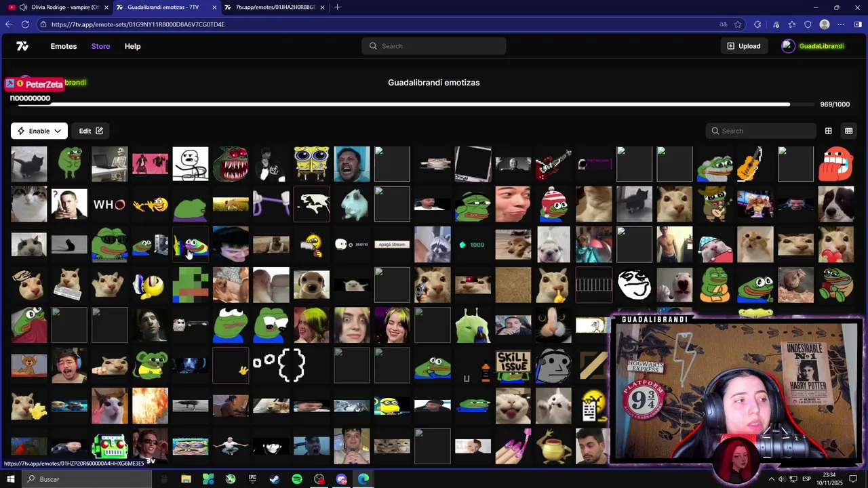868x488 pixels.
Task: Open the SKILL ISSUE emote
Action: pyautogui.click(x=513, y=365)
